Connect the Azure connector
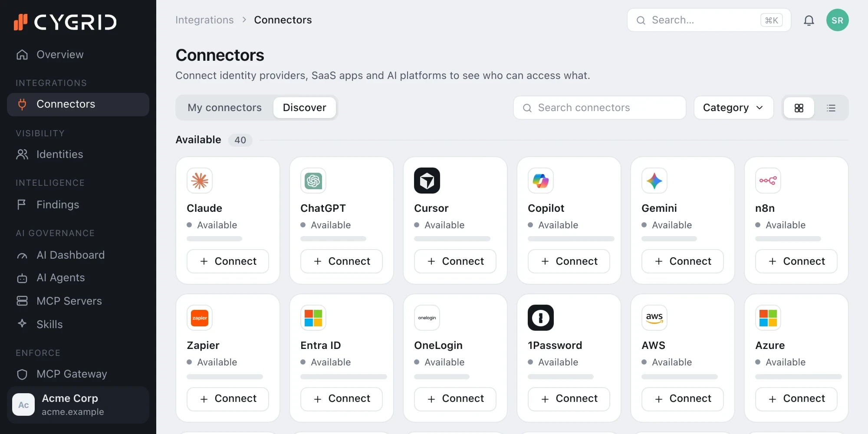 point(796,399)
